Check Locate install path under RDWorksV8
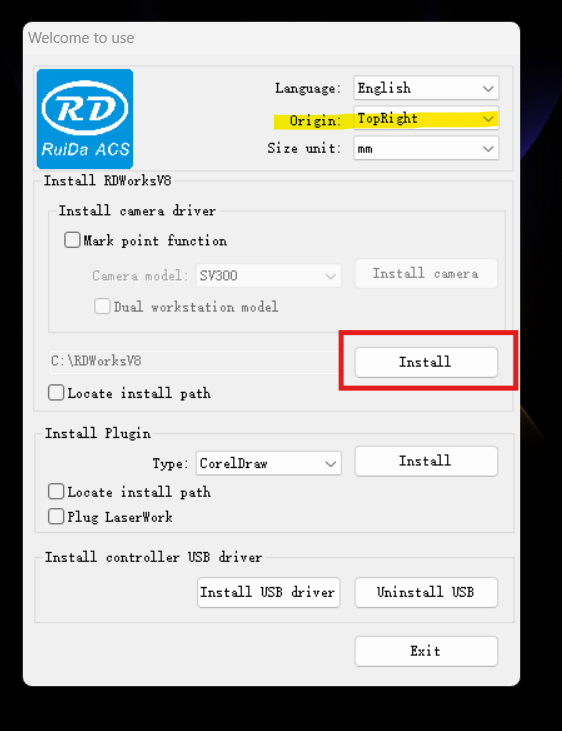 pos(56,393)
